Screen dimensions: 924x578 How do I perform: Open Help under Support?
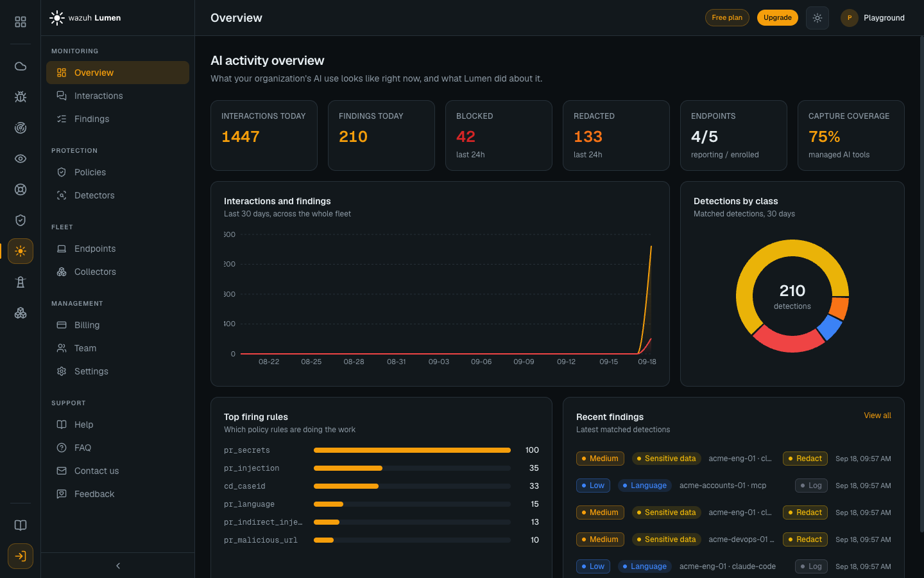(x=117, y=425)
